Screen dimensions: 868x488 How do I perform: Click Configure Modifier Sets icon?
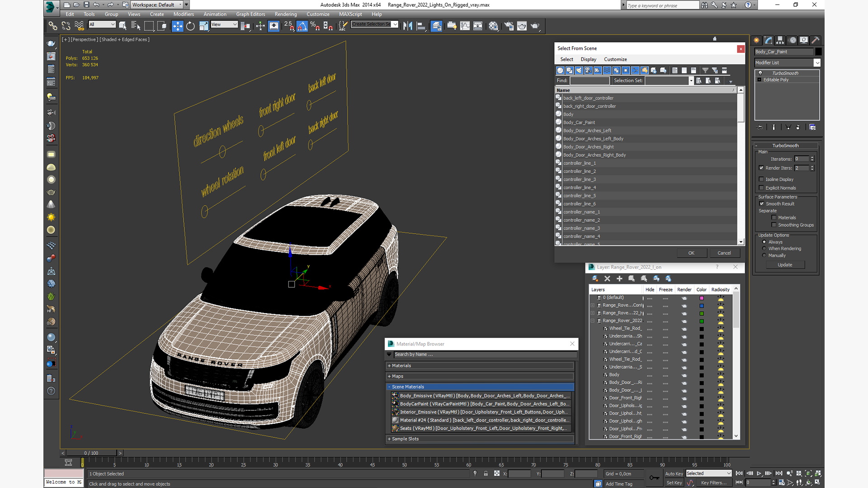click(x=812, y=127)
